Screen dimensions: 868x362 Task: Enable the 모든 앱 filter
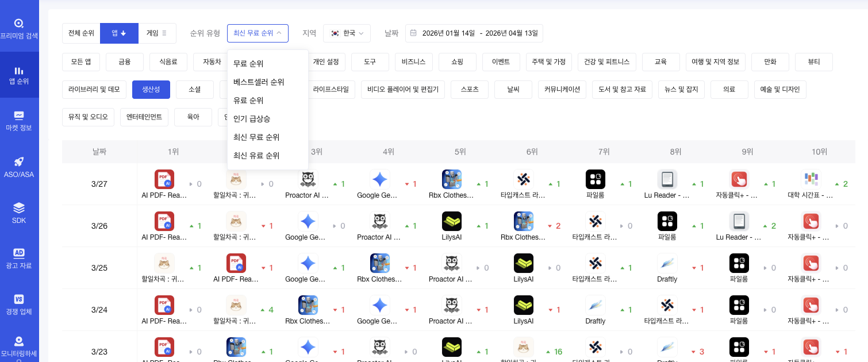point(80,61)
